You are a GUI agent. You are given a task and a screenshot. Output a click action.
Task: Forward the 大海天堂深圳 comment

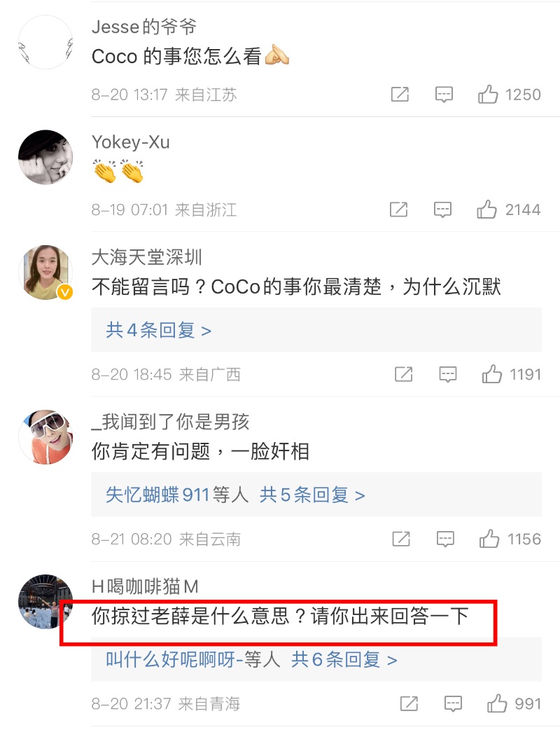click(x=404, y=375)
